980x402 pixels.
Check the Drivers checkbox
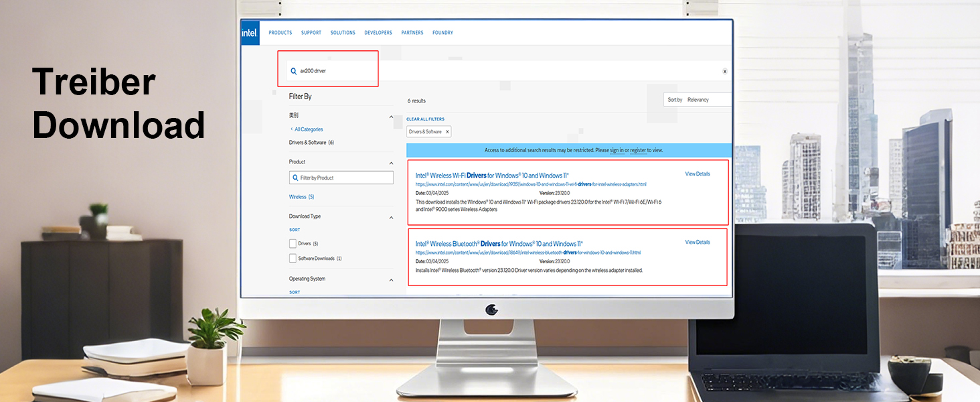pos(293,244)
